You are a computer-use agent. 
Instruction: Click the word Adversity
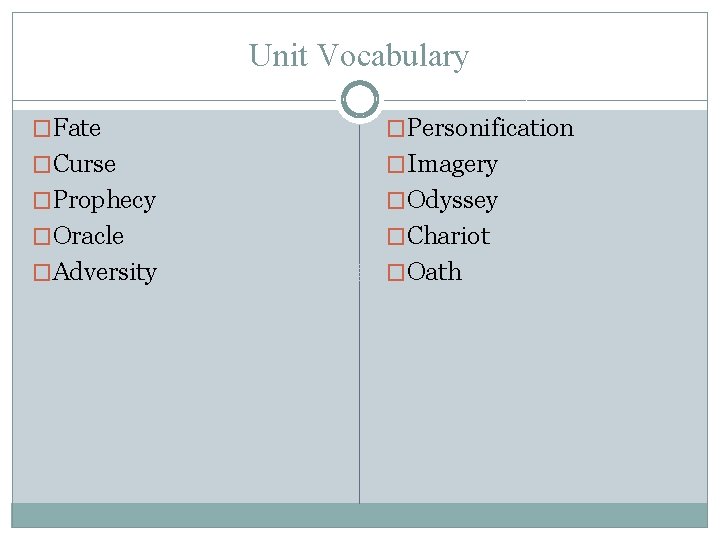(x=105, y=272)
